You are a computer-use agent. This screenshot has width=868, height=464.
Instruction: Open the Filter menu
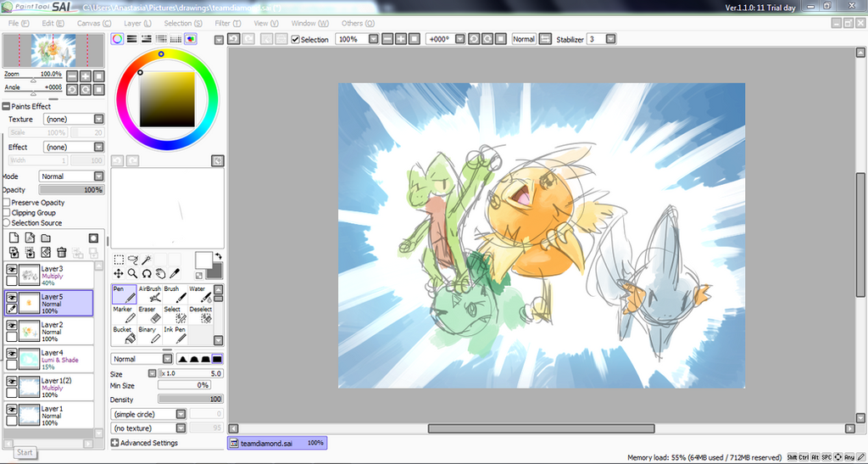click(x=227, y=23)
